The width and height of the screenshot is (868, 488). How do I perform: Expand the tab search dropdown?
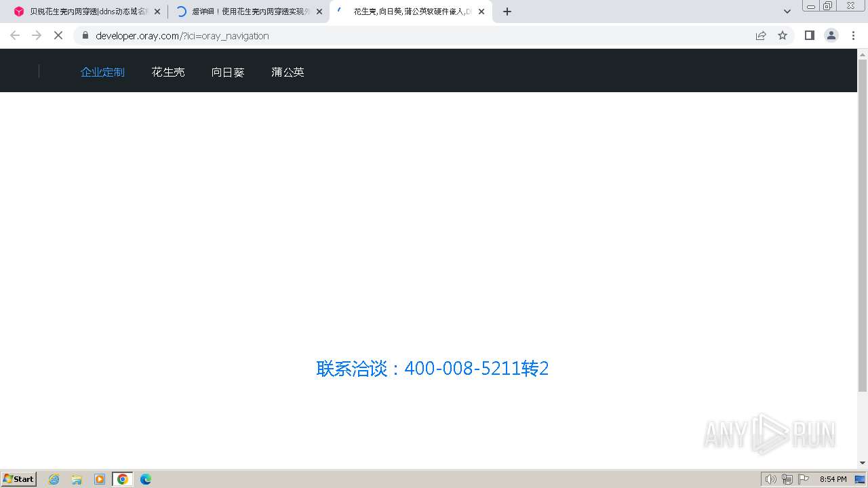(x=787, y=12)
